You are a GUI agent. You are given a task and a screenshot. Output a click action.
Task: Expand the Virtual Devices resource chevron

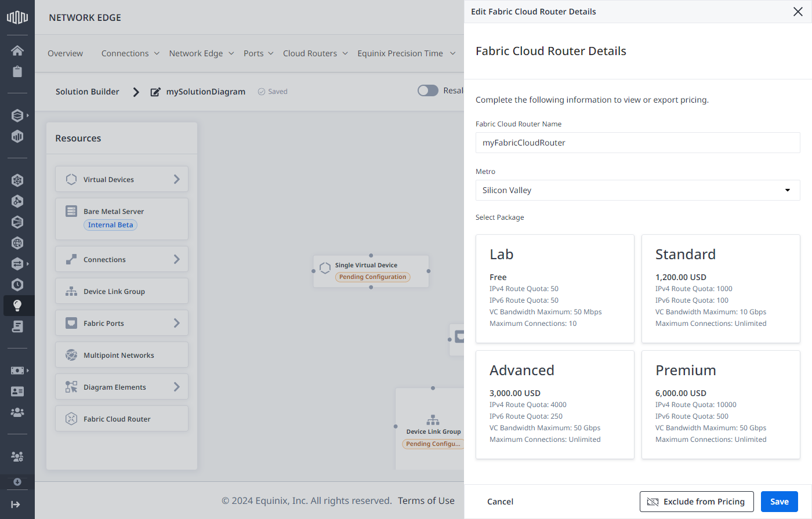(177, 179)
